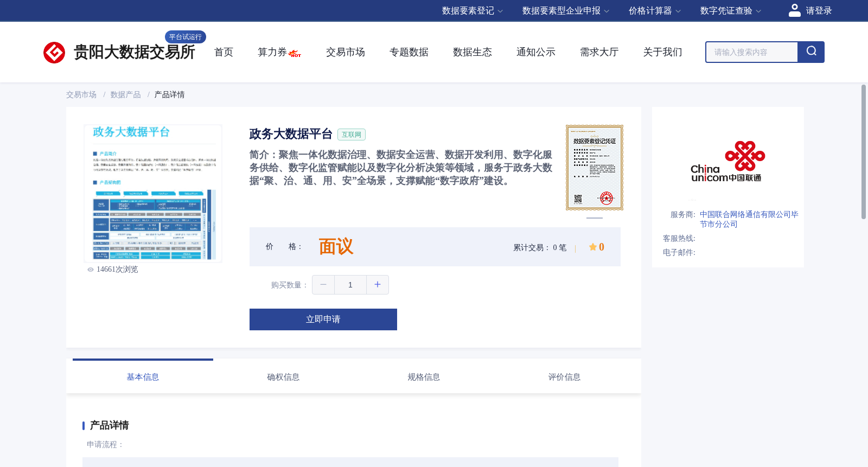The height and width of the screenshot is (467, 868).
Task: Click the 面议 price text
Action: click(x=336, y=247)
